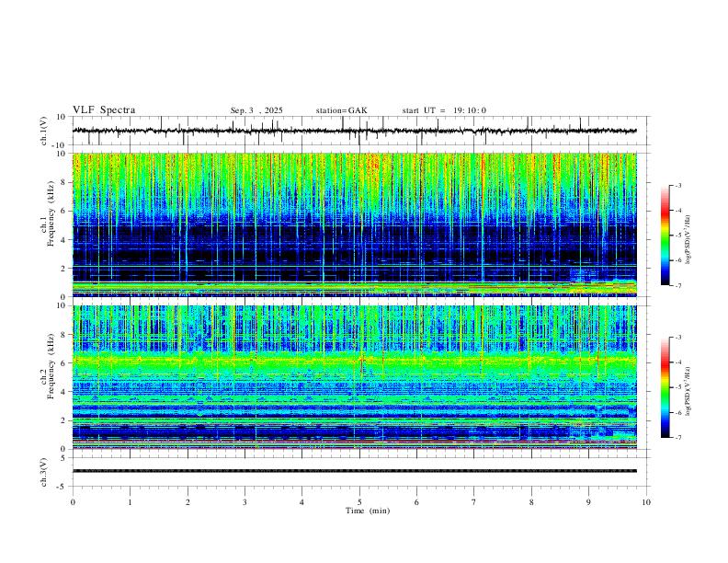The image size is (728, 563).
Task: Click the ch.1 spectrogram color scale bar
Action: (x=665, y=236)
